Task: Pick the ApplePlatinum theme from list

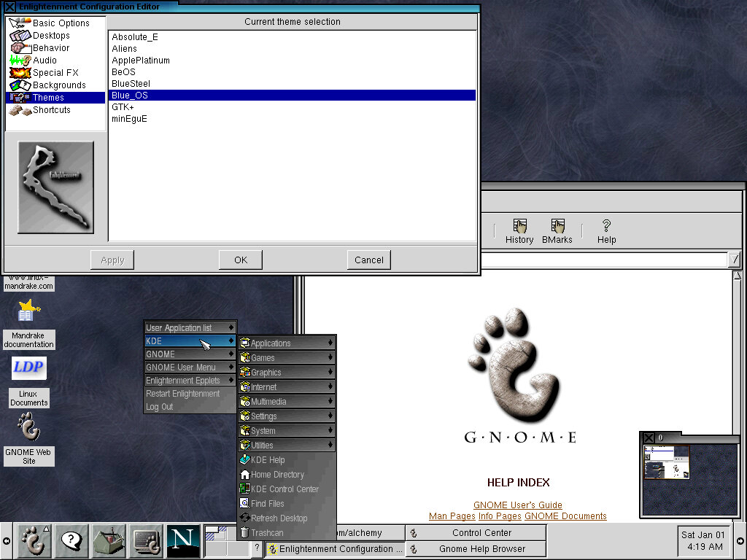Action: pyautogui.click(x=141, y=61)
